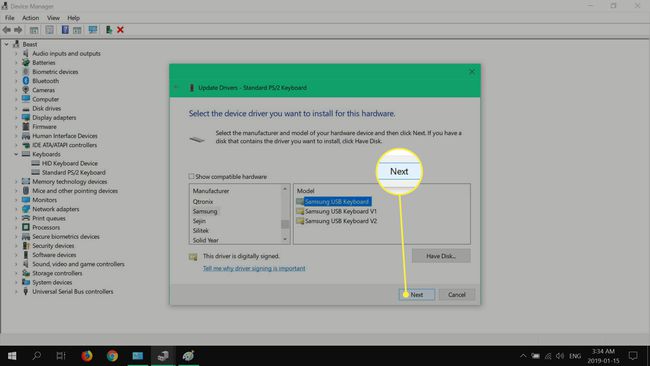Select Human Interface Devices tree item

[65, 136]
